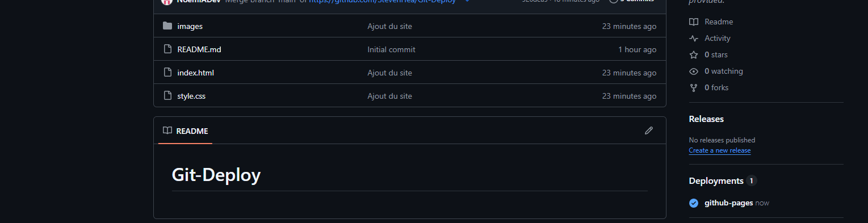Select the README tab

click(185, 131)
